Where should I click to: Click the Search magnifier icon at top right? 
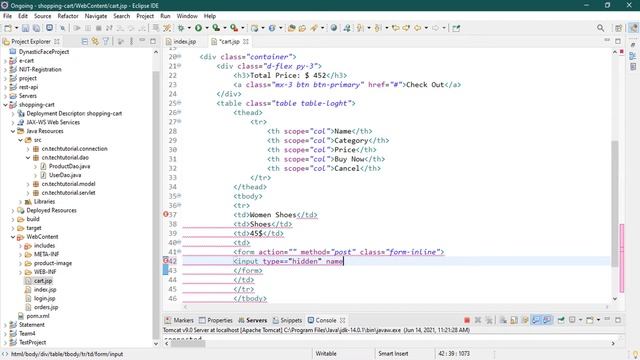[x=600, y=28]
